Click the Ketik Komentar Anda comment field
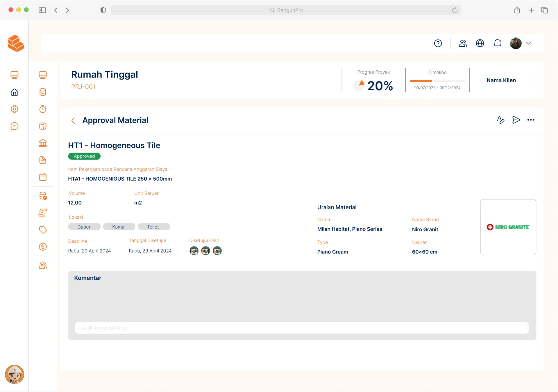The height and width of the screenshot is (392, 558). coord(302,328)
